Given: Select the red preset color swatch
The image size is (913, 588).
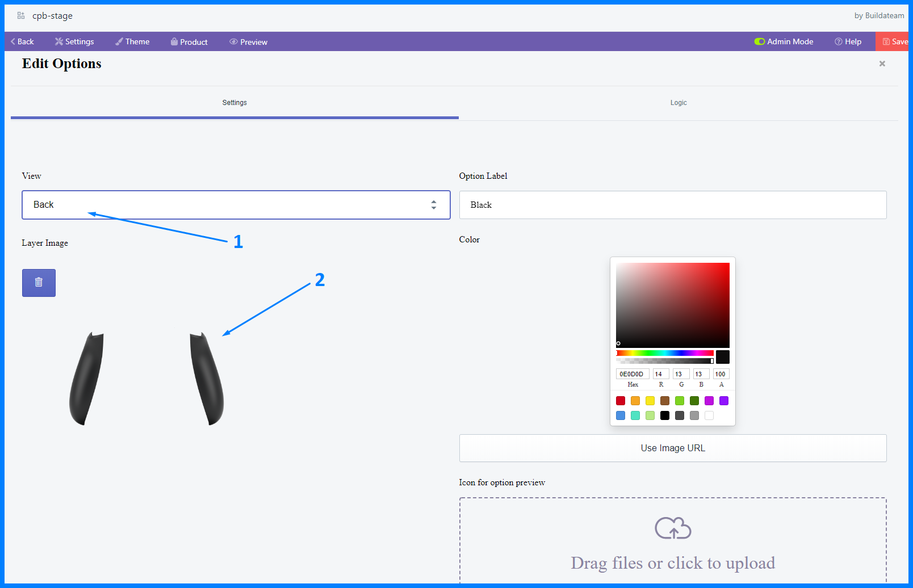Looking at the screenshot, I should pos(621,401).
